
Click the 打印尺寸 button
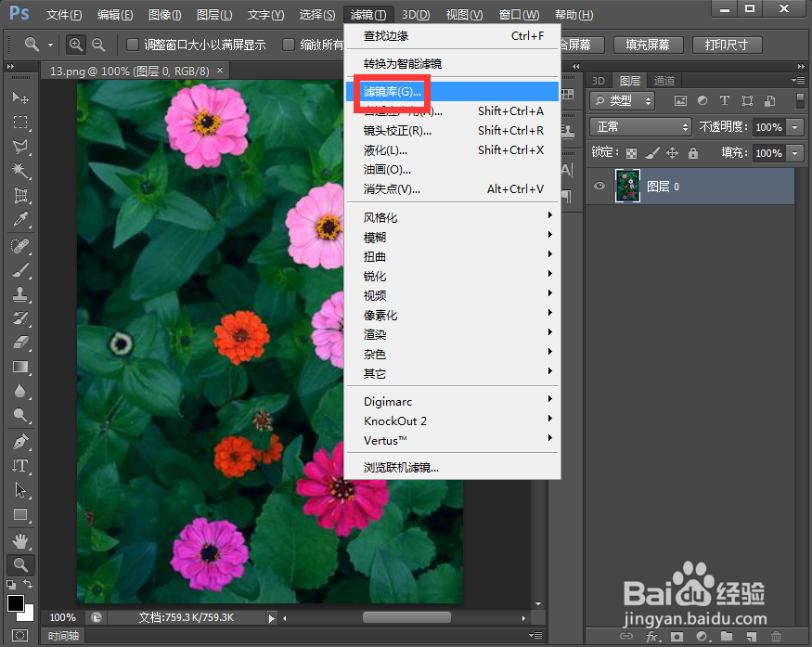tap(729, 44)
